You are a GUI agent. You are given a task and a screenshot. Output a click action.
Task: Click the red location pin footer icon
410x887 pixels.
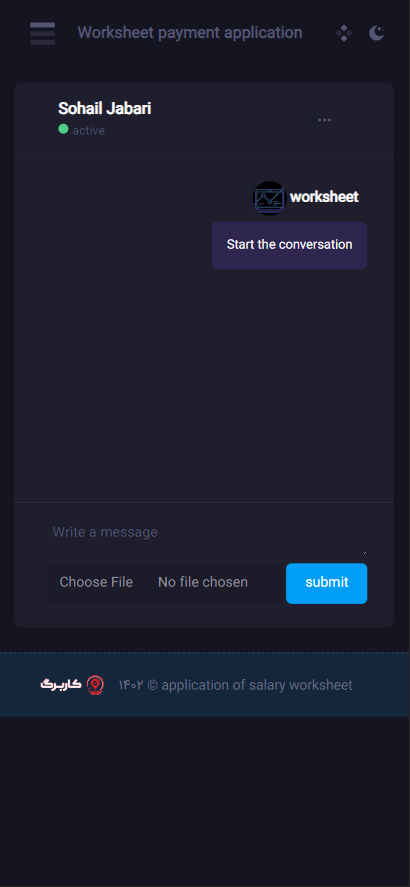click(96, 685)
